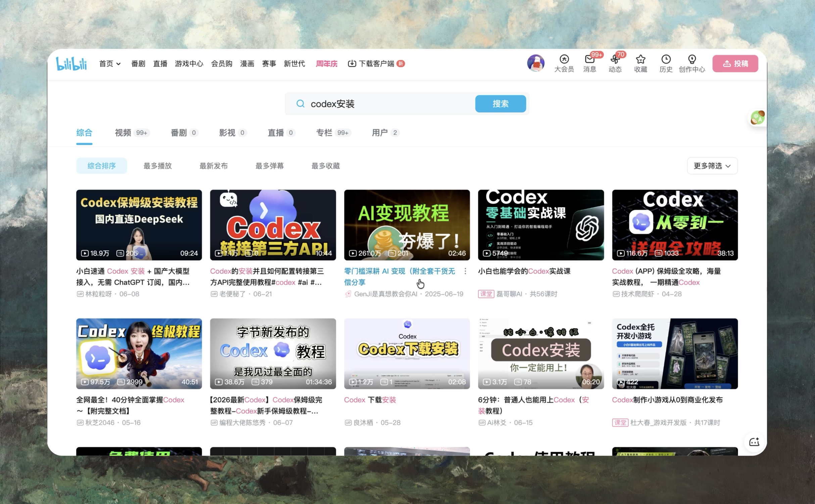Screen dimensions: 815x504
Task: Sort results by 最多弹幕
Action: (x=270, y=166)
